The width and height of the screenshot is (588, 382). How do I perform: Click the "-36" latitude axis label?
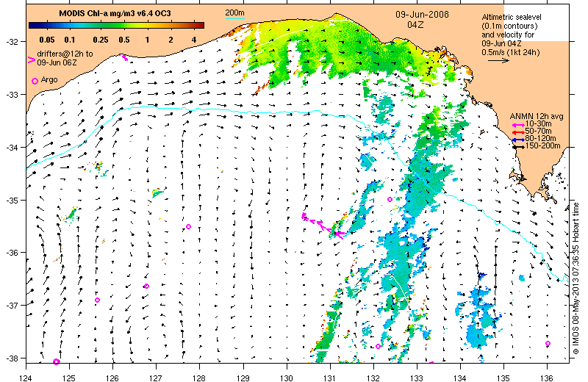(x=11, y=252)
